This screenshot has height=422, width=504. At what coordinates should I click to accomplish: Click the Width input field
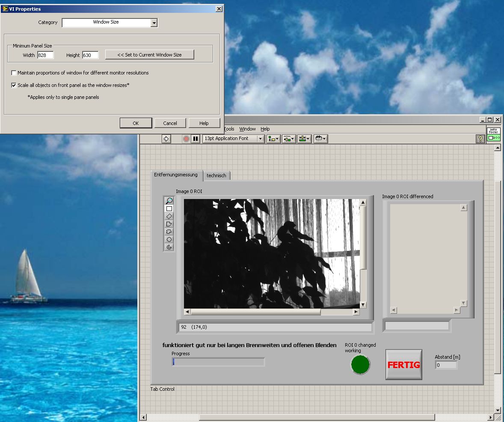(x=45, y=55)
